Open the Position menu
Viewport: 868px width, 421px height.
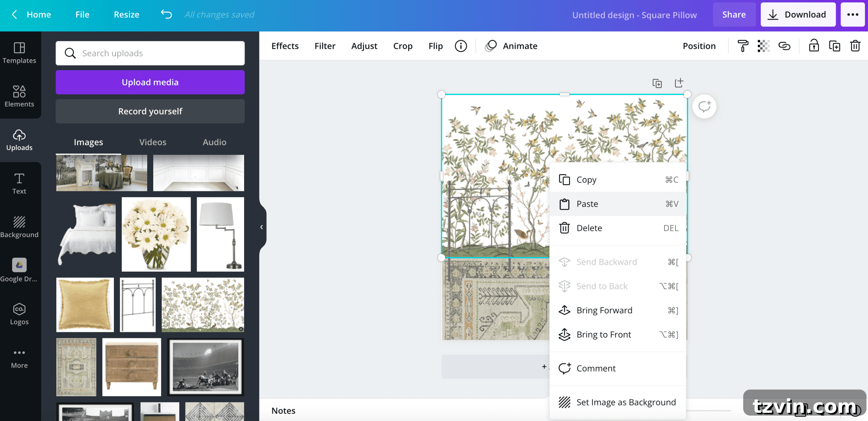pyautogui.click(x=699, y=46)
